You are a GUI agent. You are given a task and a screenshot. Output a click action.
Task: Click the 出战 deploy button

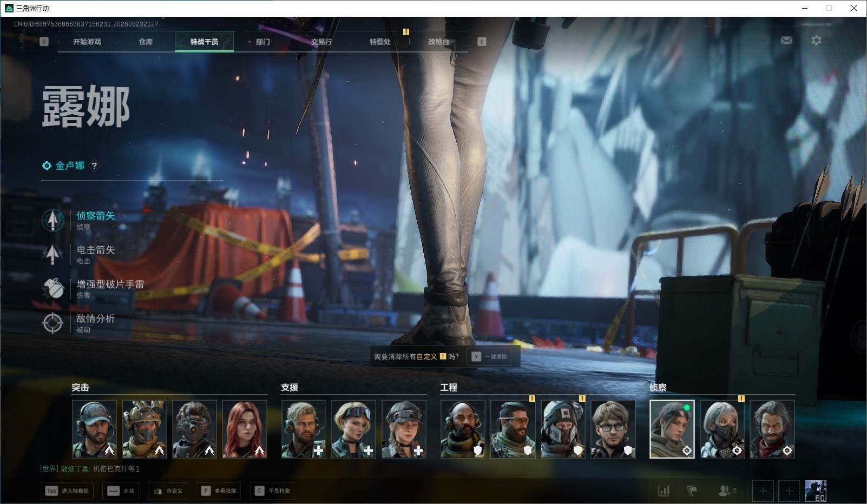coord(120,491)
